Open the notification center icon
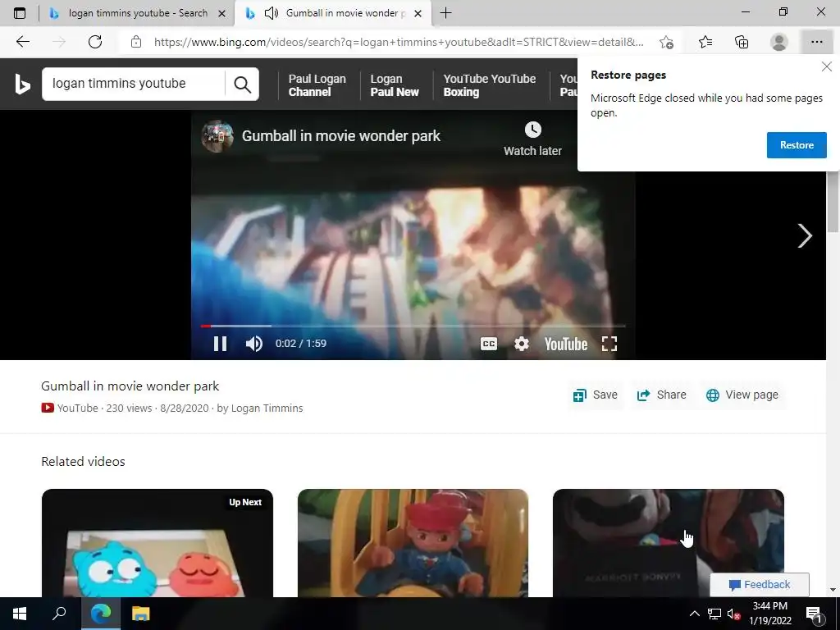 click(x=814, y=614)
